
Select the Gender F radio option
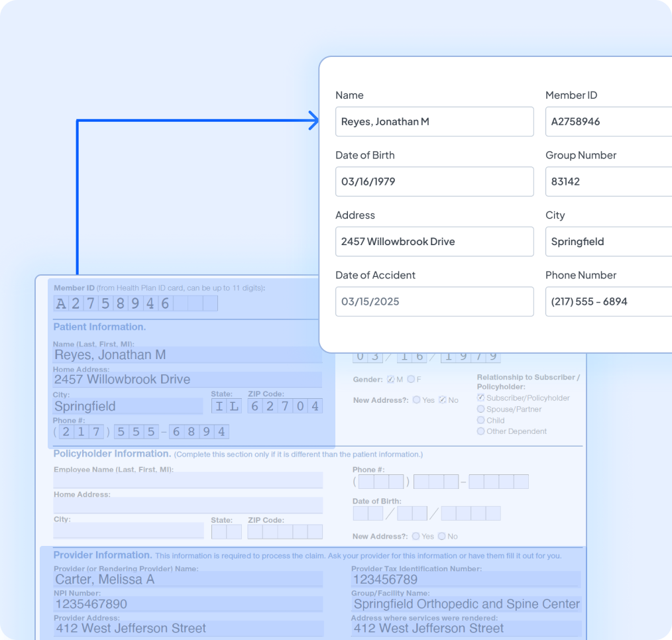pos(411,379)
